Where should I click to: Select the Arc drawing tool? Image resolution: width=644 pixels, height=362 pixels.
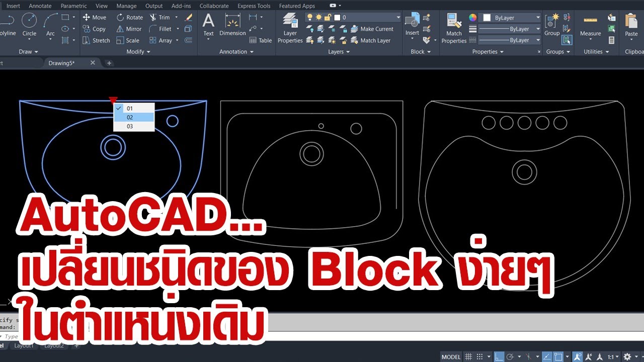pyautogui.click(x=50, y=25)
